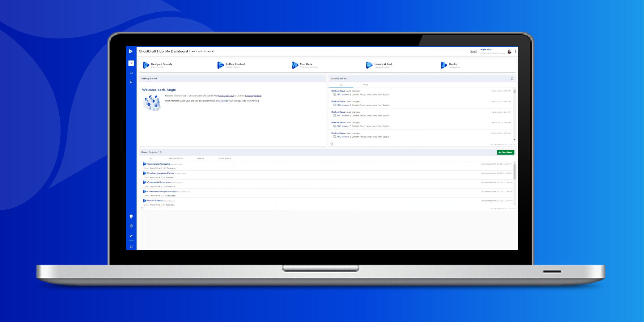Click Angie Winn's profile avatar
Screen dimensions: 644x322
click(x=509, y=51)
